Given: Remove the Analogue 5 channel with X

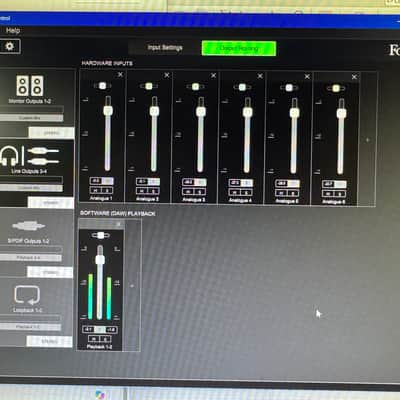Looking at the screenshot, I should 307,76.
